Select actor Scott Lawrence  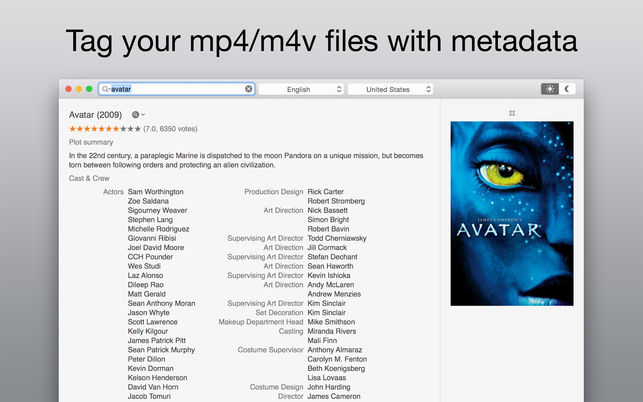tap(153, 322)
